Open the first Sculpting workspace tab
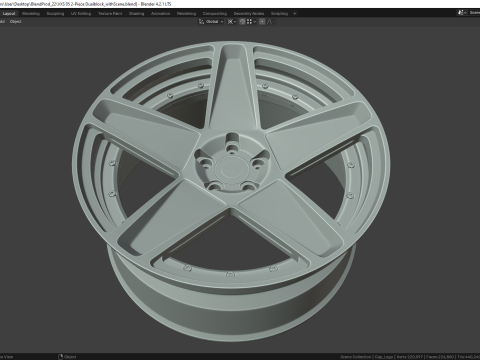Viewport: 480px width, 360px height. (x=55, y=14)
